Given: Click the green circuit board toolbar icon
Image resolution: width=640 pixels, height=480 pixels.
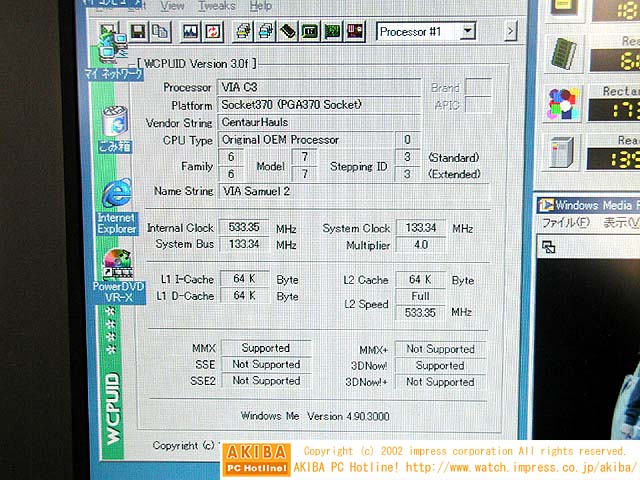Looking at the screenshot, I should [332, 31].
